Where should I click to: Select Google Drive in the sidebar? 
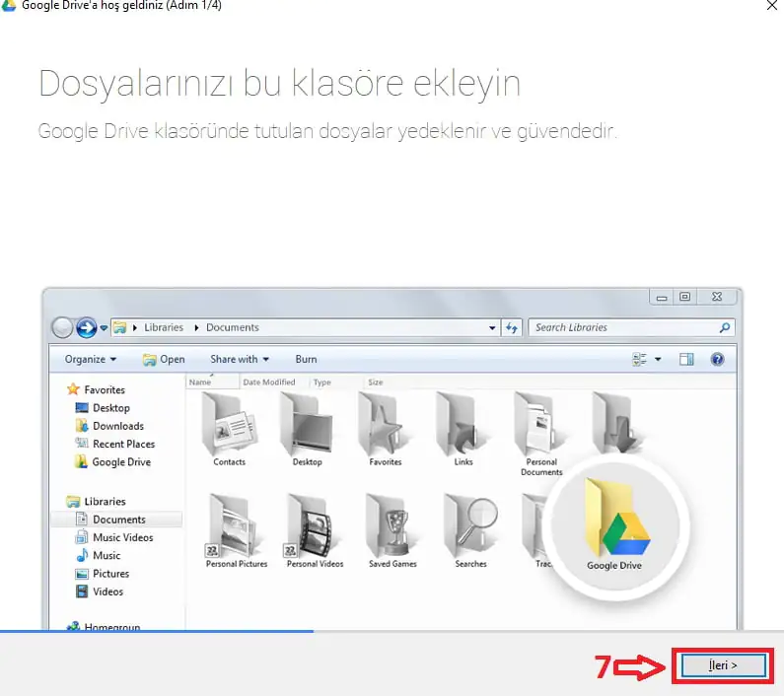pos(112,462)
